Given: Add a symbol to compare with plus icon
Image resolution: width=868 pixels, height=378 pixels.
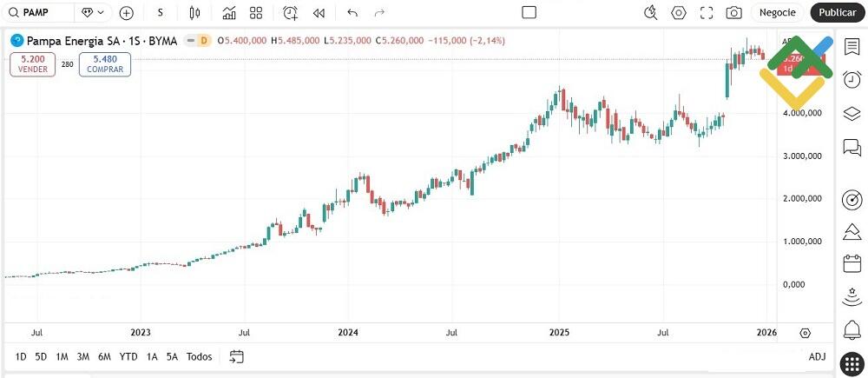Looking at the screenshot, I should (x=126, y=12).
